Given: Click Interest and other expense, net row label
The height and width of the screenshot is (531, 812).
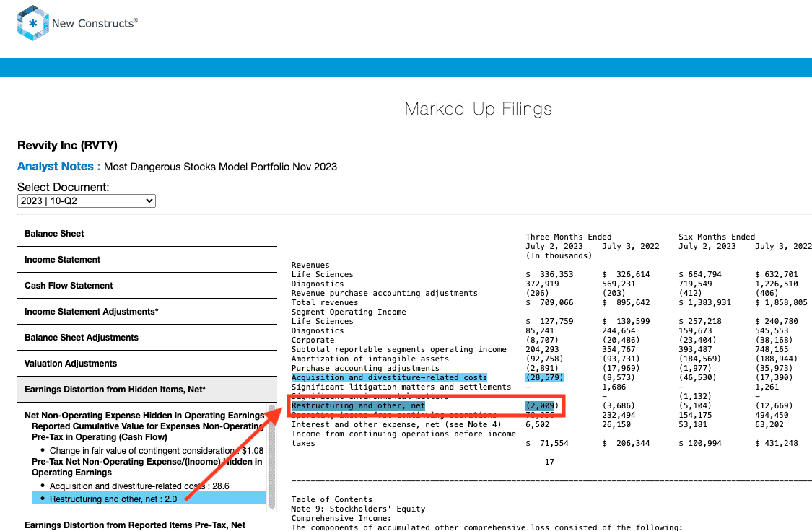Looking at the screenshot, I should pos(396,424).
